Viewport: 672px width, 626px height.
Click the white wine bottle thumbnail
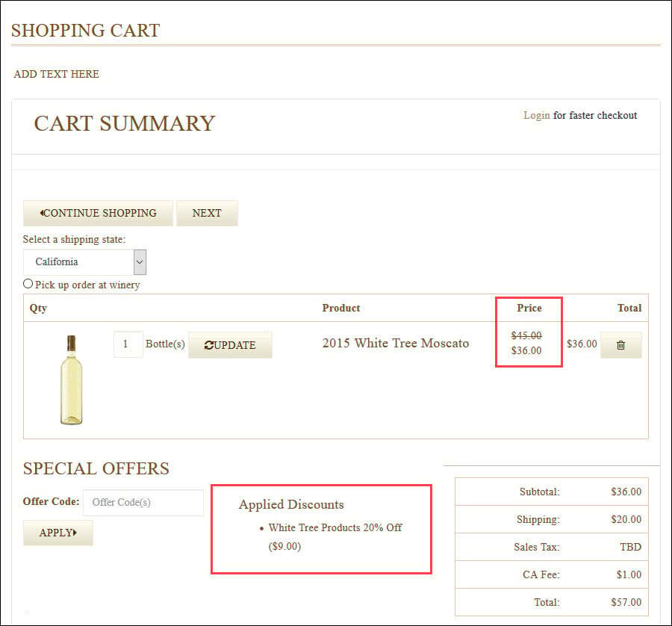71,380
